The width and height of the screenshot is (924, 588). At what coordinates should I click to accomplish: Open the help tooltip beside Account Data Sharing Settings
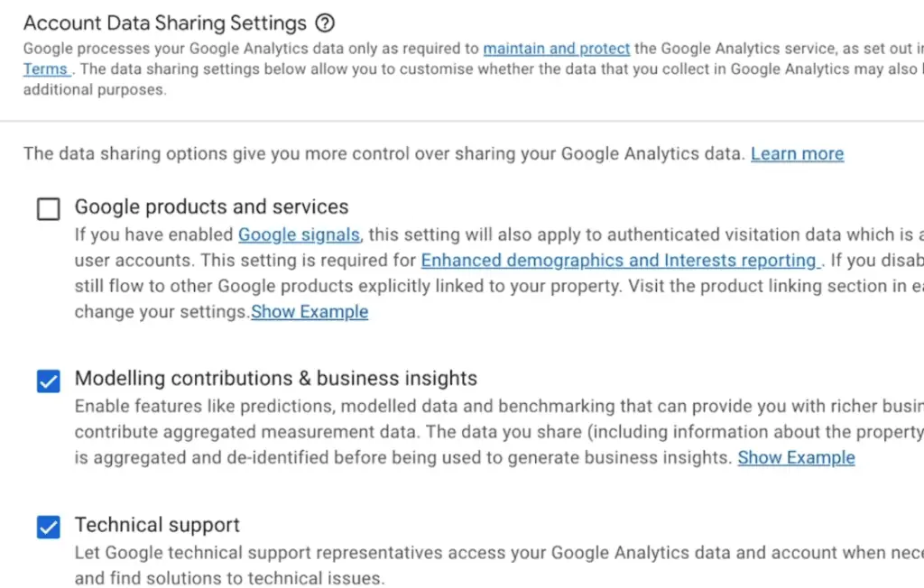[324, 23]
